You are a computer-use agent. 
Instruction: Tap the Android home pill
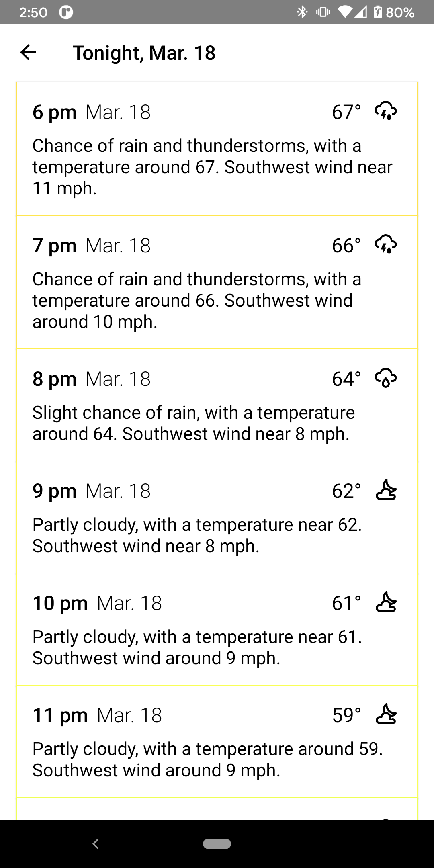click(x=217, y=843)
